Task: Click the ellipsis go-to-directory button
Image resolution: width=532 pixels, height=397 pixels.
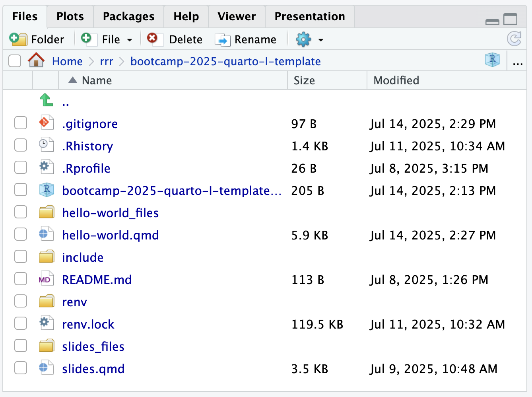Action: [x=518, y=62]
